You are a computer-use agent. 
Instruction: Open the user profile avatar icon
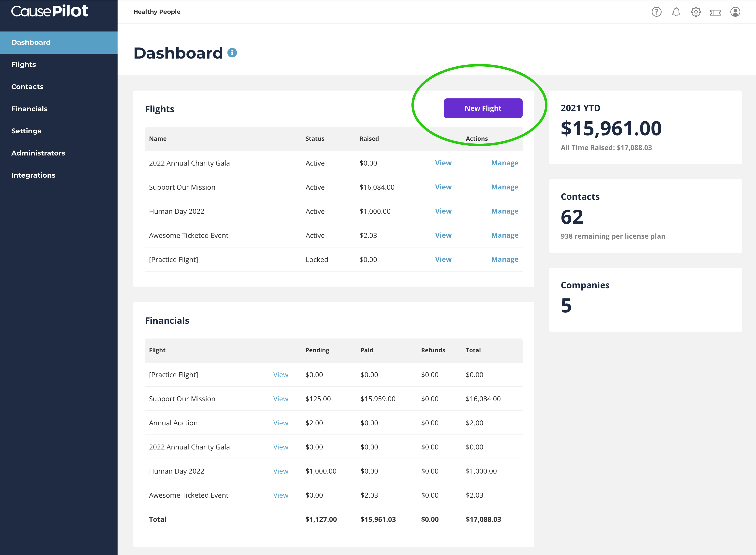[735, 12]
